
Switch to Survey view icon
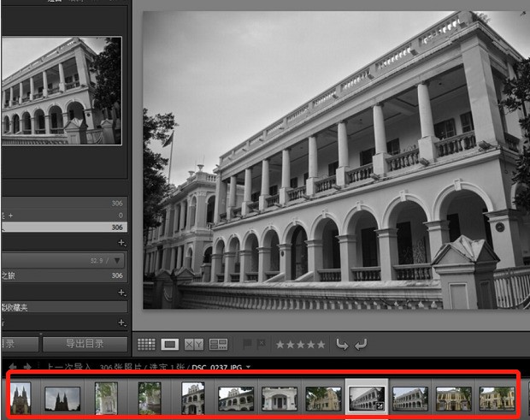(x=218, y=344)
